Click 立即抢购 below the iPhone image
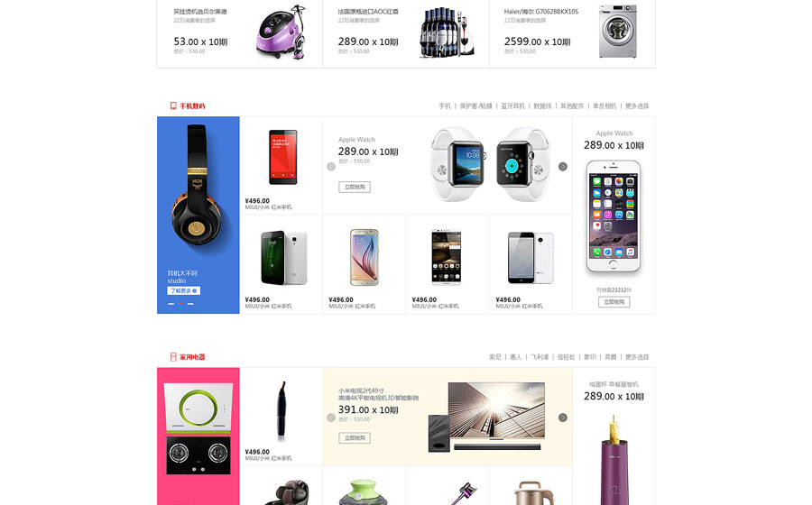 (614, 302)
